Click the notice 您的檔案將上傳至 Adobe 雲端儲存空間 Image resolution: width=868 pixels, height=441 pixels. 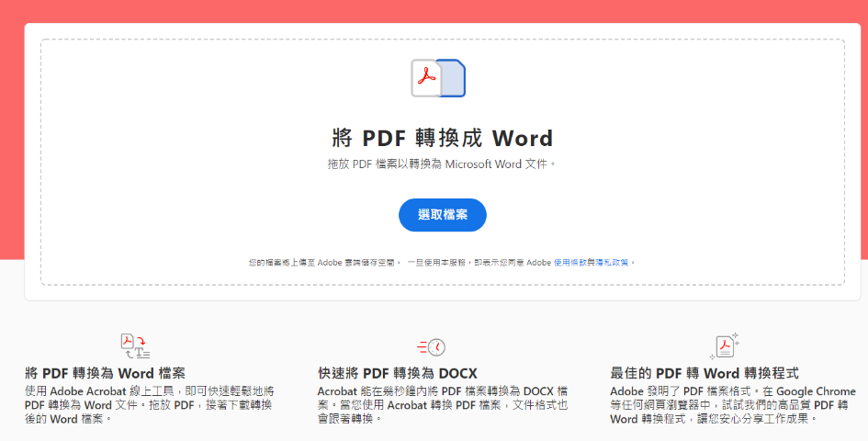(x=325, y=263)
